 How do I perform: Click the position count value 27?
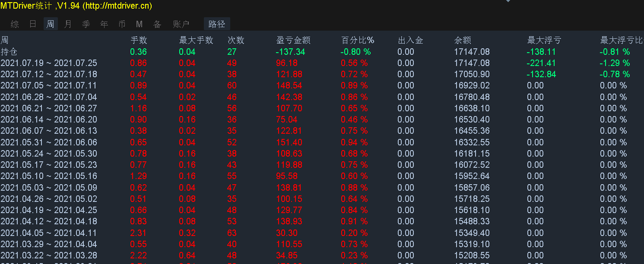232,52
